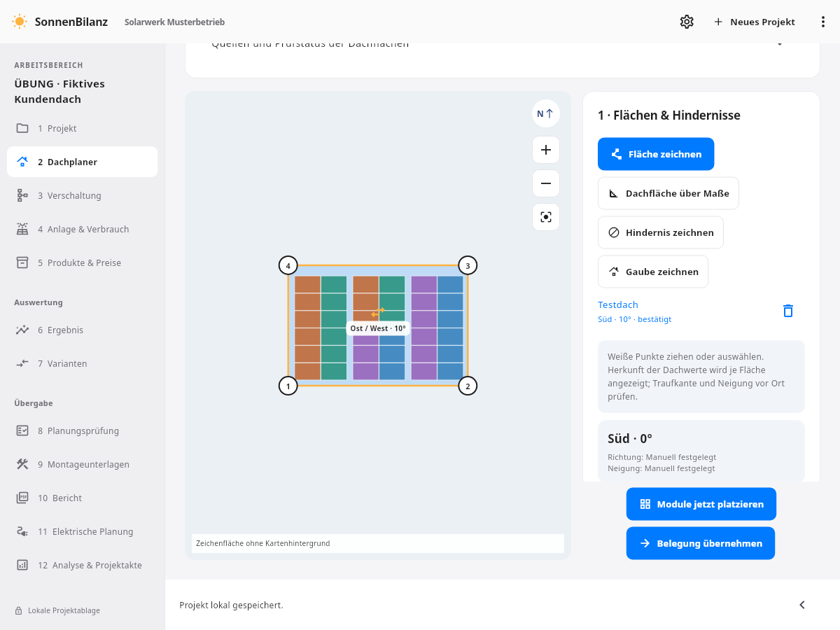Select roof corner point 2

click(x=468, y=386)
